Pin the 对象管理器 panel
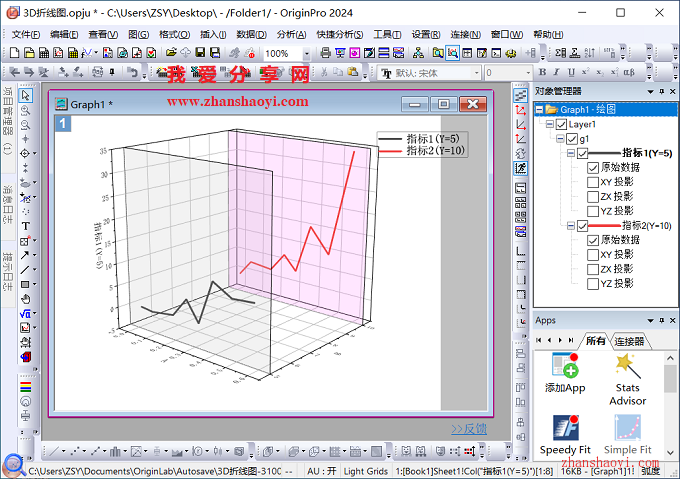 [x=662, y=91]
